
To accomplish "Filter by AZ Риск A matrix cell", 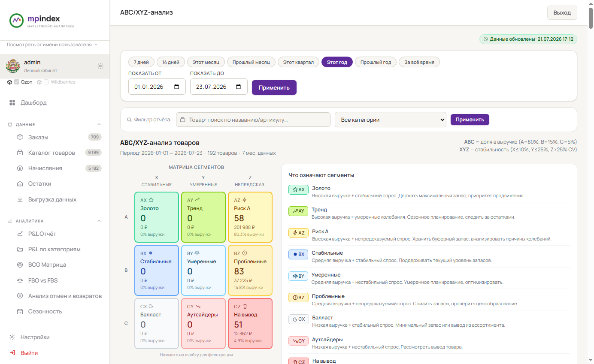I will click(250, 217).
